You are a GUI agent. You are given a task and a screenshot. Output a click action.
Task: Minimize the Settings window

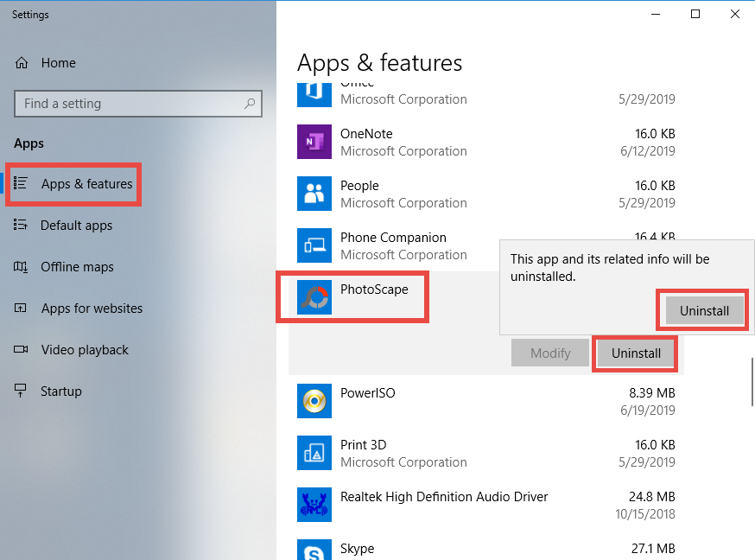(x=656, y=14)
